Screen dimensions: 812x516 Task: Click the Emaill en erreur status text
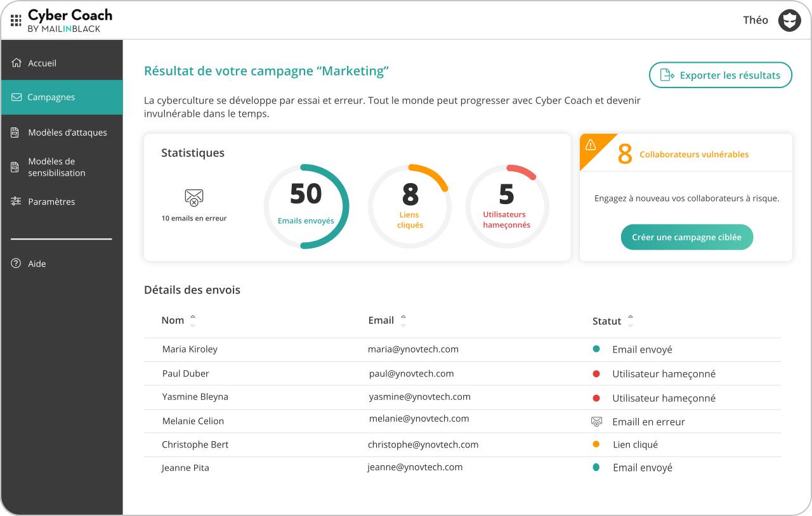coord(648,422)
